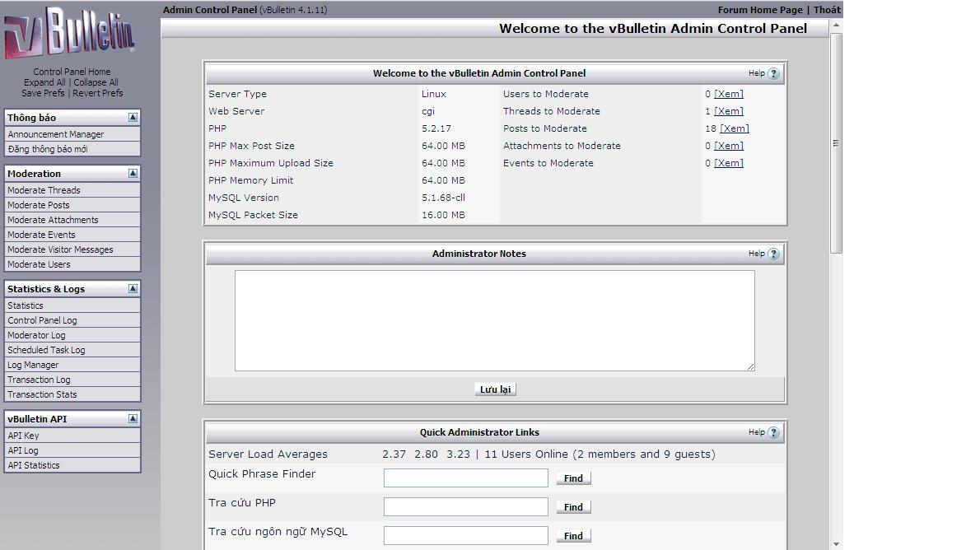
Task: Click the Server Load Averages label
Action: [x=268, y=454]
